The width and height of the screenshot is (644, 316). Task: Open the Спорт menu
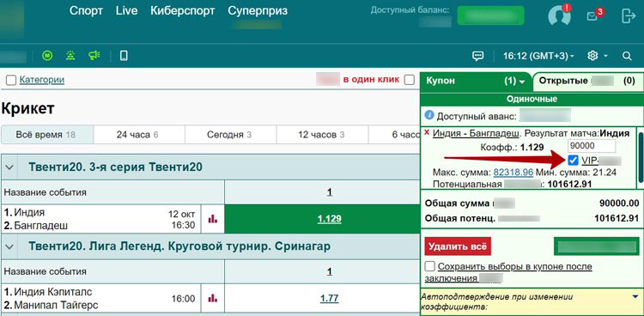86,11
